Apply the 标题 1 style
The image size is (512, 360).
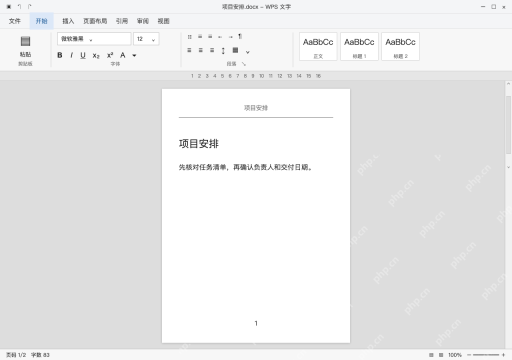pos(359,47)
